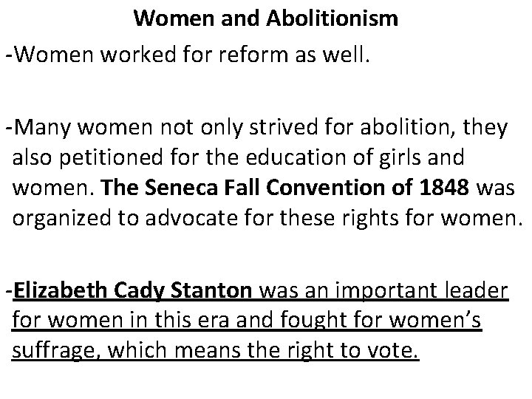
Task: Click the word 'Convention' in the bold phrase
Action: tap(326, 187)
